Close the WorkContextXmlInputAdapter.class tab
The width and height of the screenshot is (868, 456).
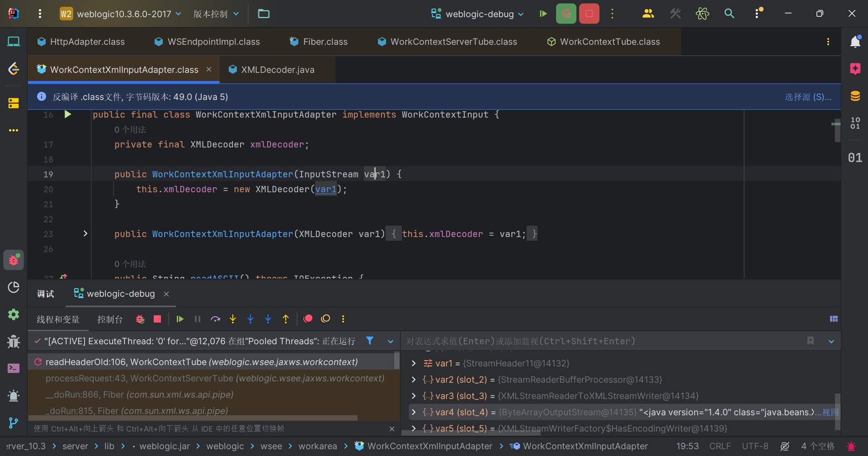209,69
